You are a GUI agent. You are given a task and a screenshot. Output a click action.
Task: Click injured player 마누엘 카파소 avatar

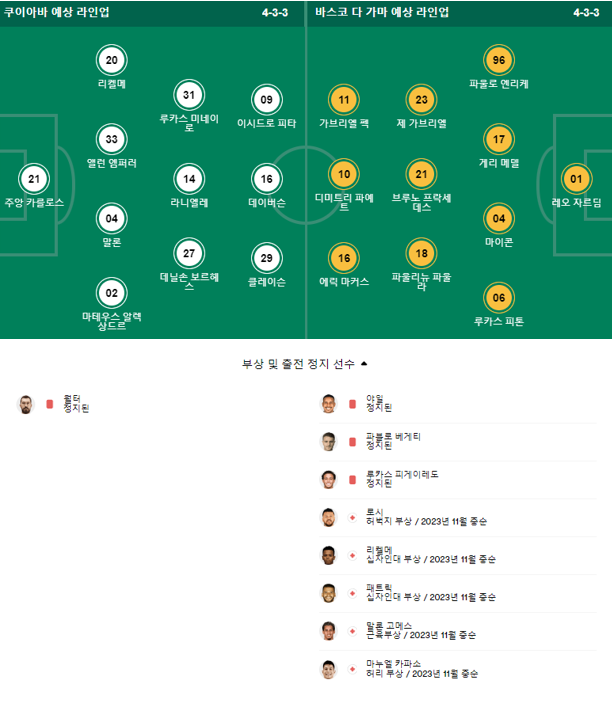coord(328,669)
